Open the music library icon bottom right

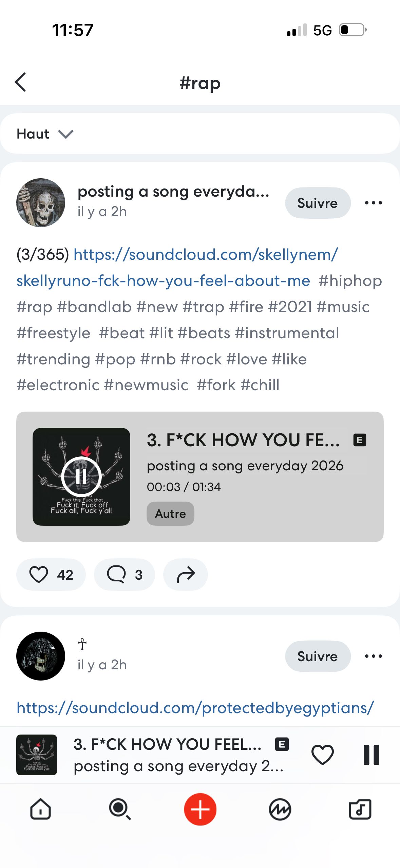point(360,809)
